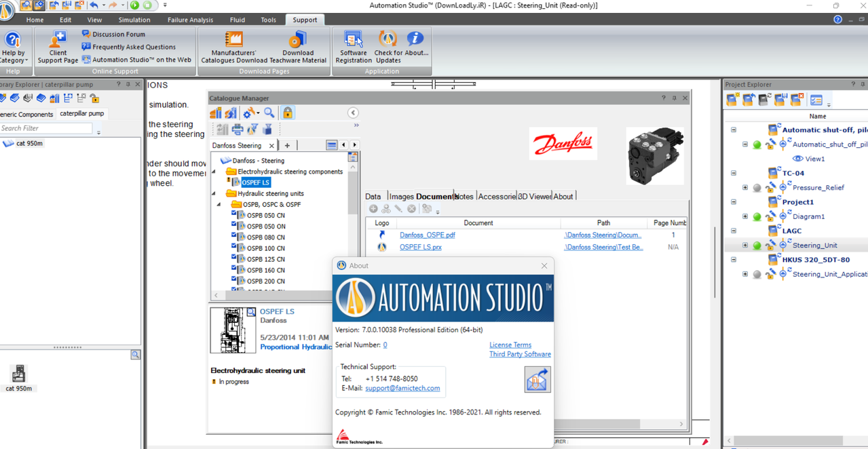This screenshot has height=449, width=868.
Task: Click the close project icon in Project Explorer
Action: click(797, 100)
